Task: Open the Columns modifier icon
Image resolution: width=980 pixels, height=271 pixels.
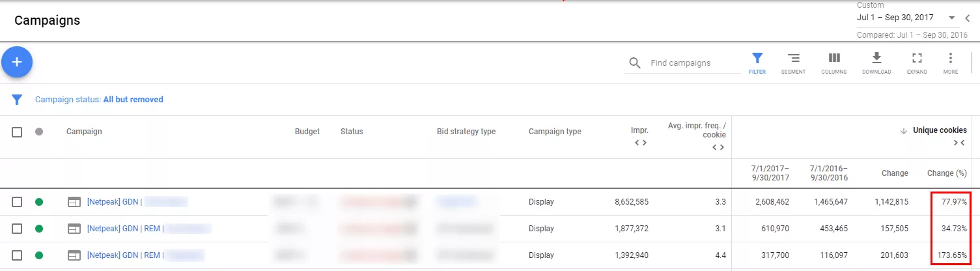Action: [833, 63]
